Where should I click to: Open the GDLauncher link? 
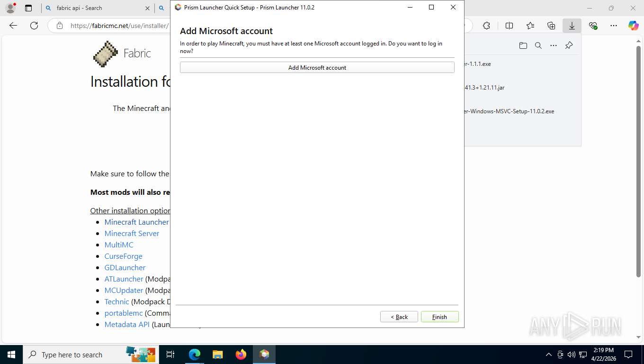point(125,267)
